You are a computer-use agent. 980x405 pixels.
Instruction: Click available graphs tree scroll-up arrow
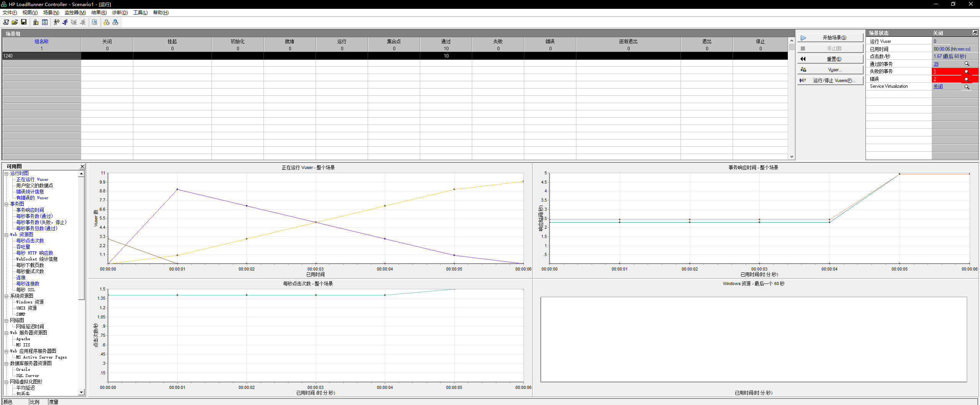click(x=81, y=174)
